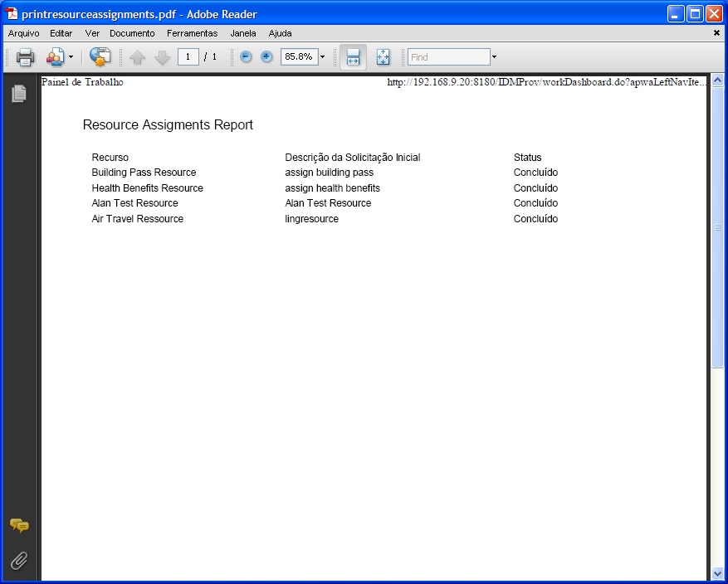Screen dimensions: 728x584
Task: Toggle the fit width scrolling mode
Action: (x=354, y=57)
